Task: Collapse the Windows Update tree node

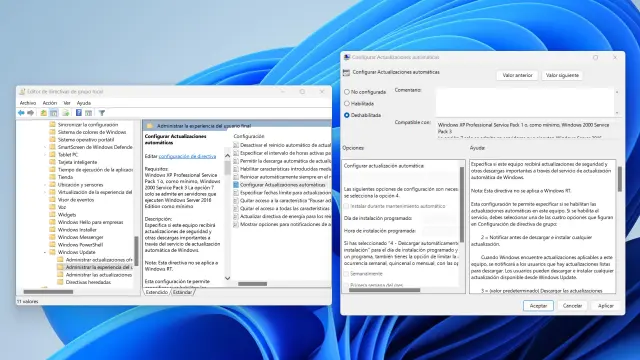Action: tap(45, 252)
